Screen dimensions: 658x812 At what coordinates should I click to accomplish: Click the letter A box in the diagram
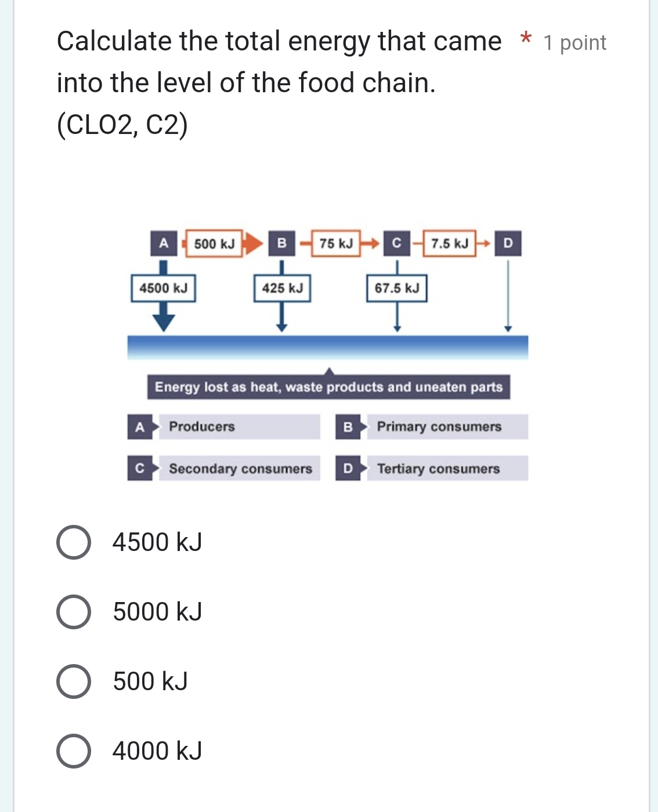[x=164, y=244]
